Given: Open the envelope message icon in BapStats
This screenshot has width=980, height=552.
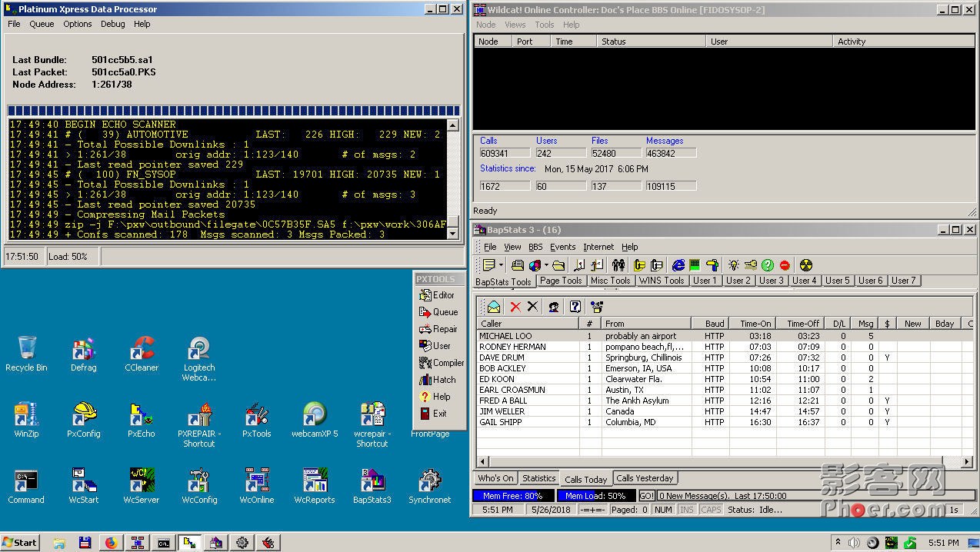Looking at the screenshot, I should pyautogui.click(x=493, y=307).
